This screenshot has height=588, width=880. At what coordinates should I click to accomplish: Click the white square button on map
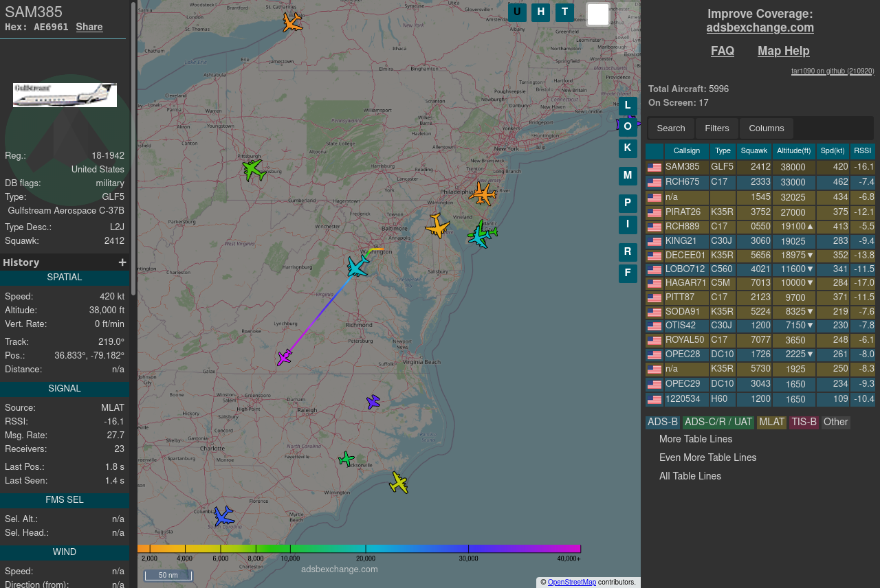(598, 14)
